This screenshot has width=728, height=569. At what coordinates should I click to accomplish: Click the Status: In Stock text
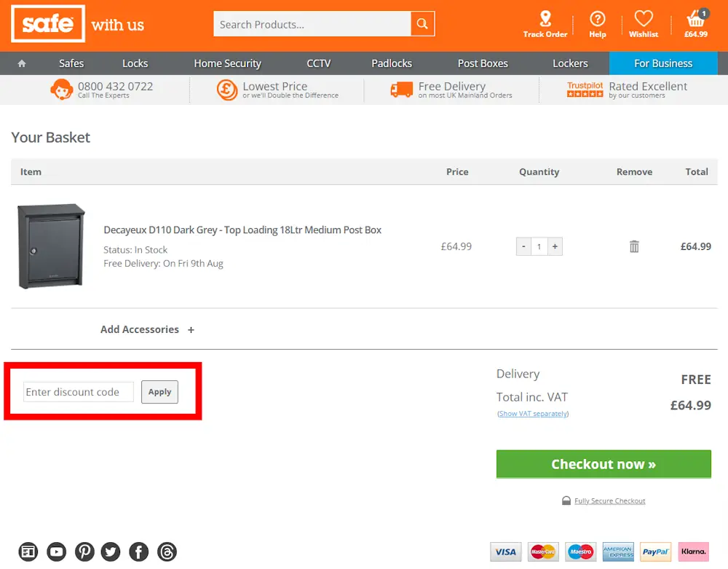coord(135,250)
